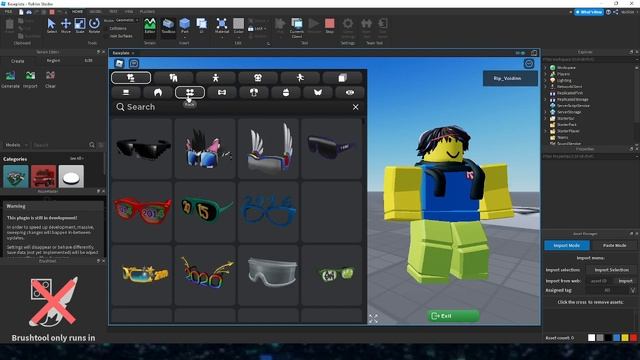Pick the red color swatch
The height and width of the screenshot is (360, 640).
pos(633,338)
